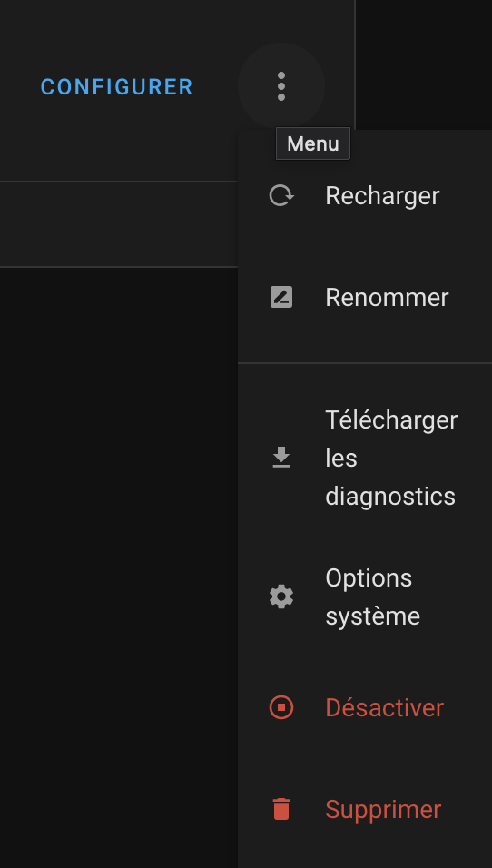The image size is (492, 868).
Task: Click the download arrow icon
Action: coord(281,458)
